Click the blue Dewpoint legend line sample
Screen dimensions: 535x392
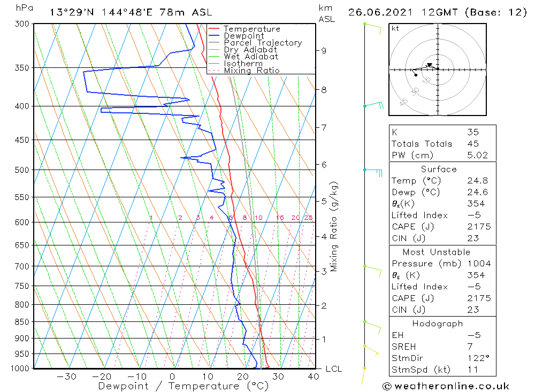point(214,35)
